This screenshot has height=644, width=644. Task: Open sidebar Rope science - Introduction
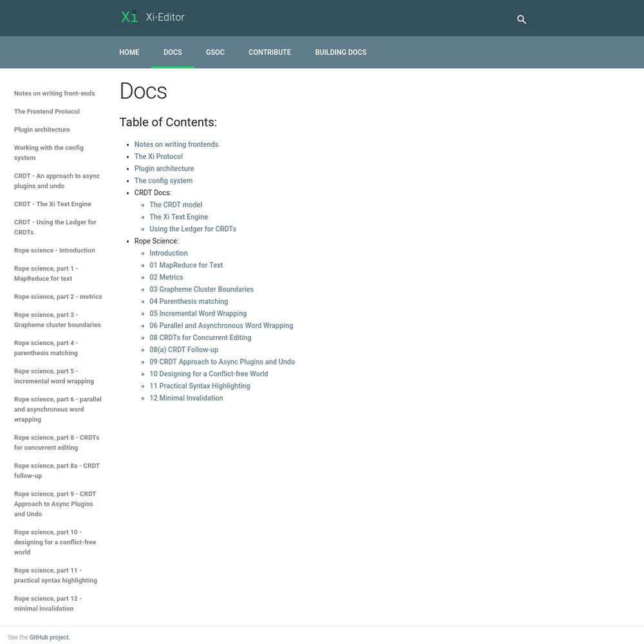coord(55,250)
